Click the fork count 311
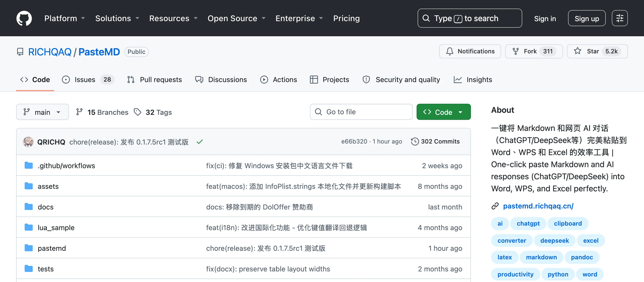The image size is (644, 282). pos(548,51)
